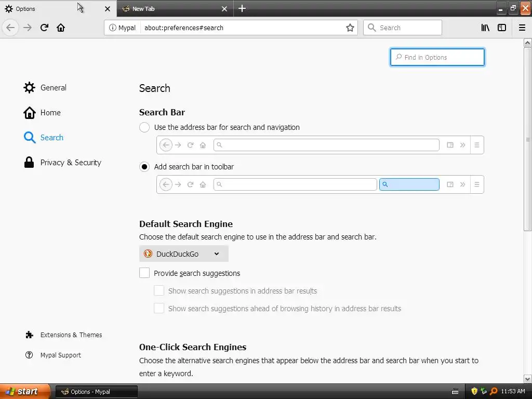Bookmark this page with the star icon
Screen dimensions: 532x399
coord(350,28)
